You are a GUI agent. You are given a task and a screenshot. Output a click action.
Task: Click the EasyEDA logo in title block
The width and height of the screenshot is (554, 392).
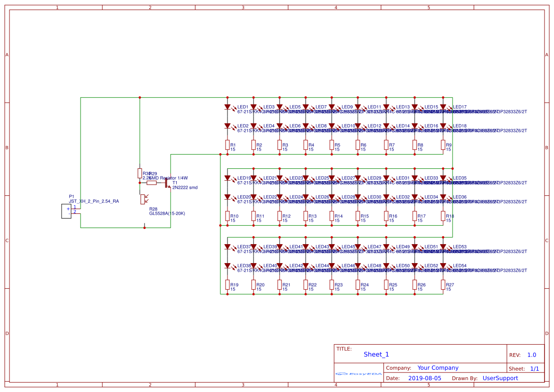point(359,374)
